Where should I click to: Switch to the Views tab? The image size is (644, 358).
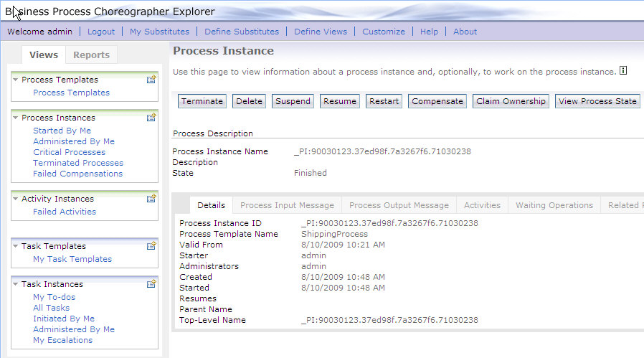(44, 55)
